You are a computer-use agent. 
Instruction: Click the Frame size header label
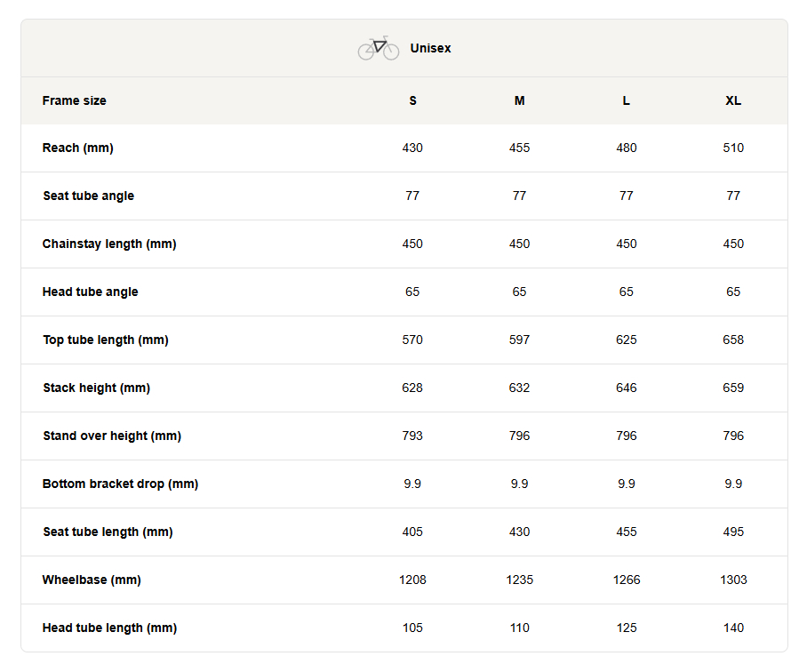pyautogui.click(x=74, y=100)
